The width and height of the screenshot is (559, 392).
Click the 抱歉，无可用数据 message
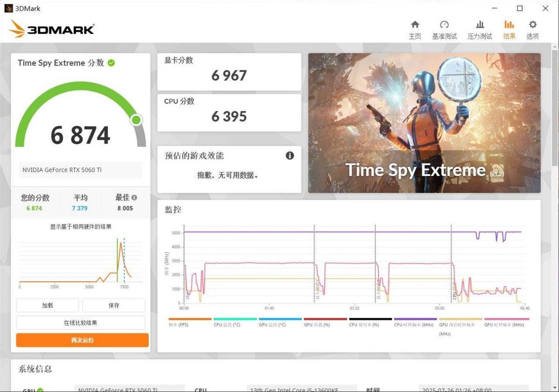[228, 176]
